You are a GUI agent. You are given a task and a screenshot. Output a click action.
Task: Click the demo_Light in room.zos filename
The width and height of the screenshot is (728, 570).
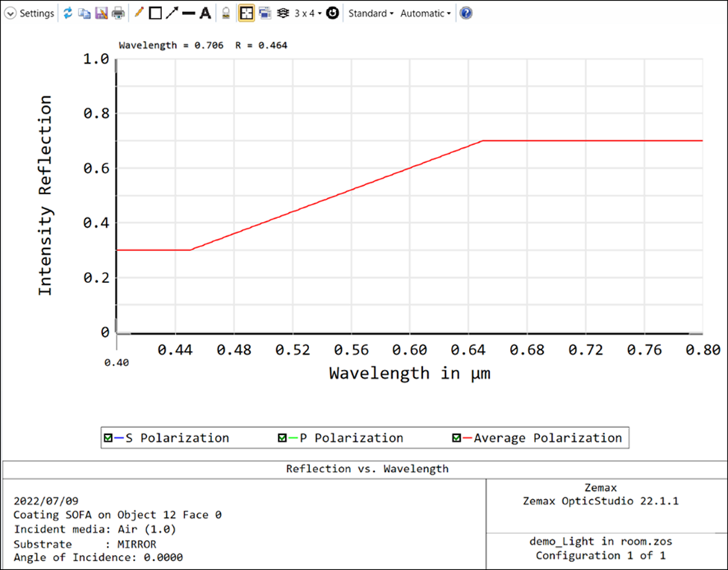pos(601,541)
